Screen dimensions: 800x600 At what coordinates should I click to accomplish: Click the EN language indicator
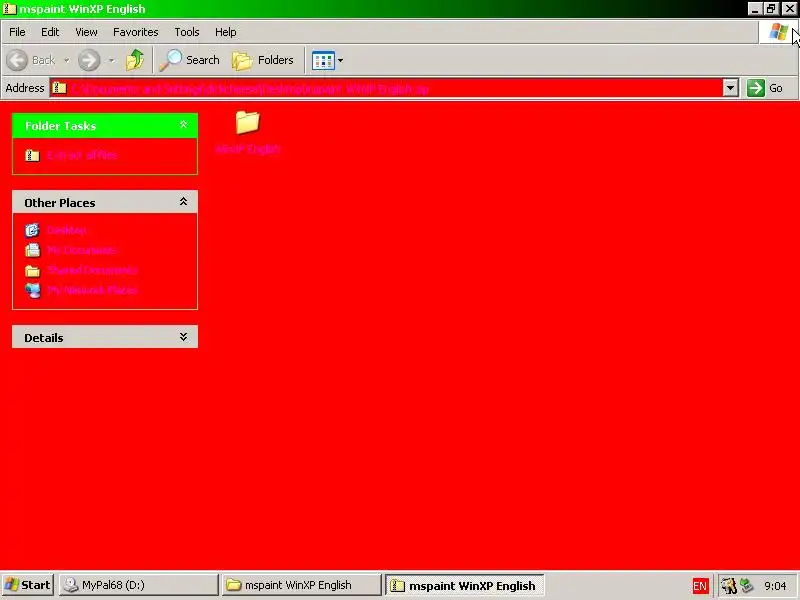pyautogui.click(x=700, y=586)
